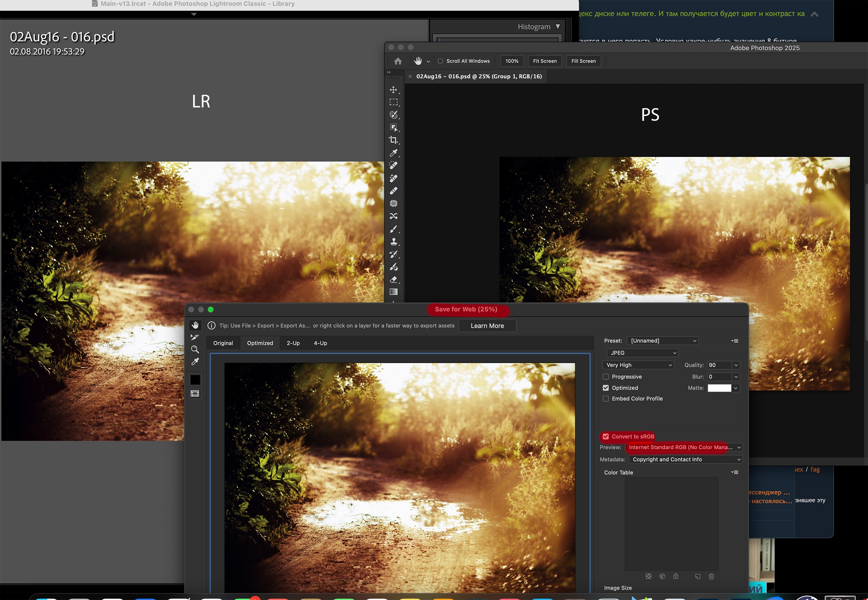
Task: Click the Zoom tool in Save for Web
Action: coord(195,349)
